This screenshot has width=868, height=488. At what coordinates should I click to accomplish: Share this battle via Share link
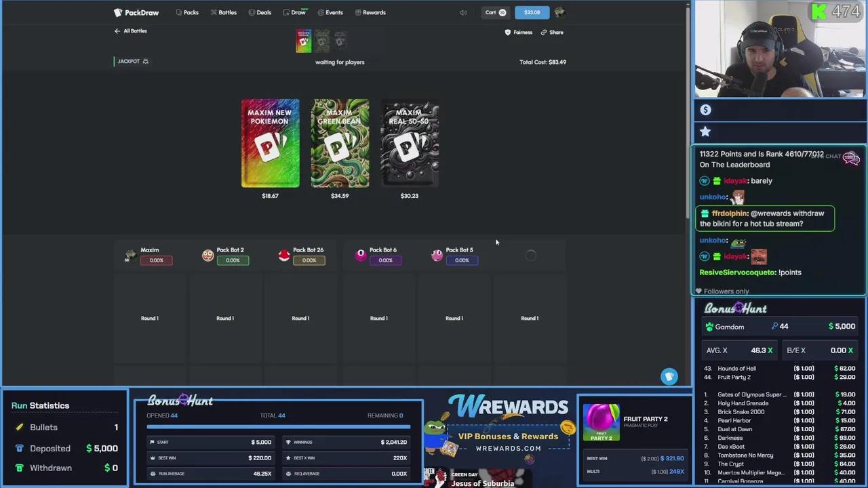pos(552,32)
